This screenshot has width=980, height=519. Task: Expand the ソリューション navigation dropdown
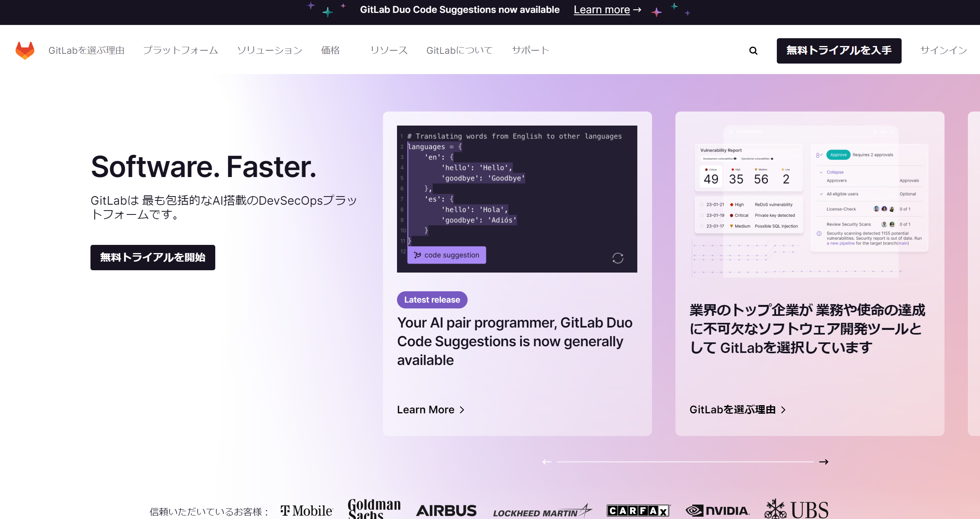pyautogui.click(x=269, y=50)
